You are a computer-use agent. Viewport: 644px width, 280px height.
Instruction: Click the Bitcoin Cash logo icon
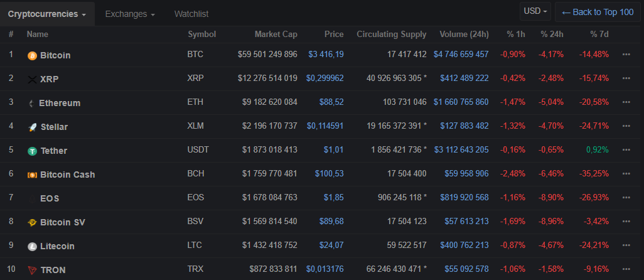pos(32,175)
